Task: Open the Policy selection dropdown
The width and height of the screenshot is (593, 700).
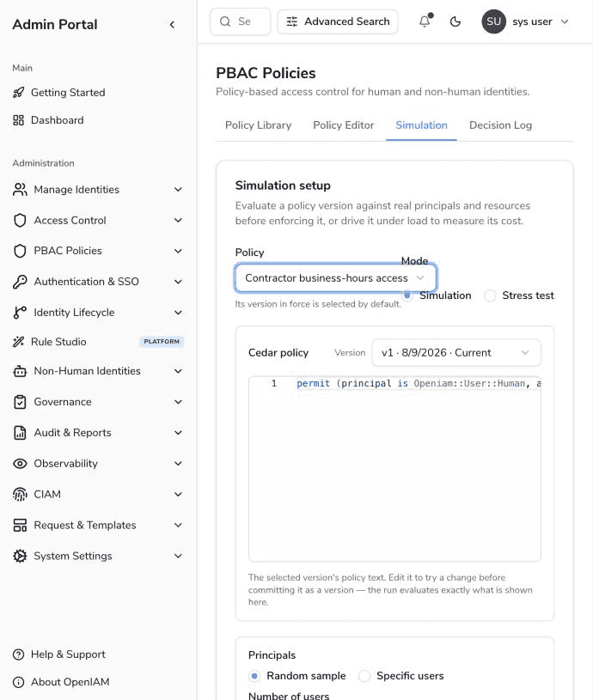Action: (336, 277)
